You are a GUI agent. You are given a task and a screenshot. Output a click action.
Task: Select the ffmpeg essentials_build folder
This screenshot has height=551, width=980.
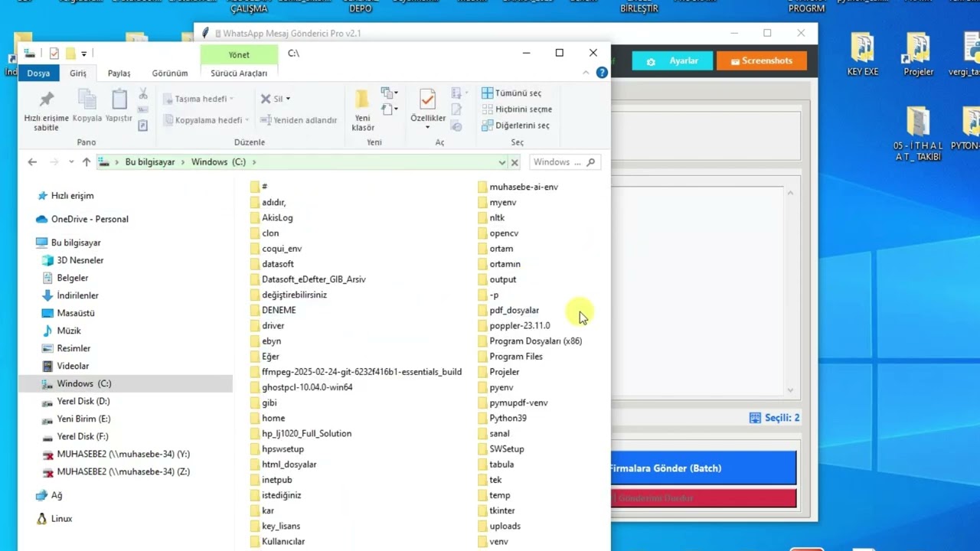pos(356,372)
